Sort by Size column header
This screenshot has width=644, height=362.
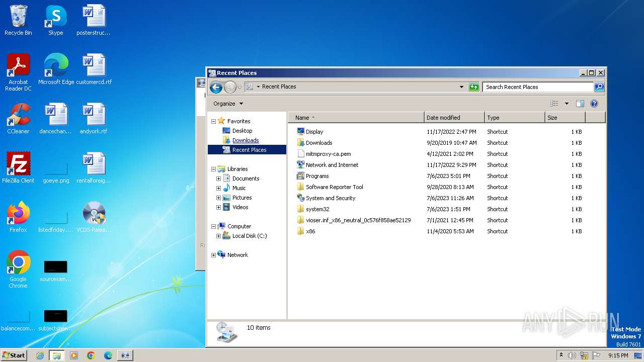point(565,118)
